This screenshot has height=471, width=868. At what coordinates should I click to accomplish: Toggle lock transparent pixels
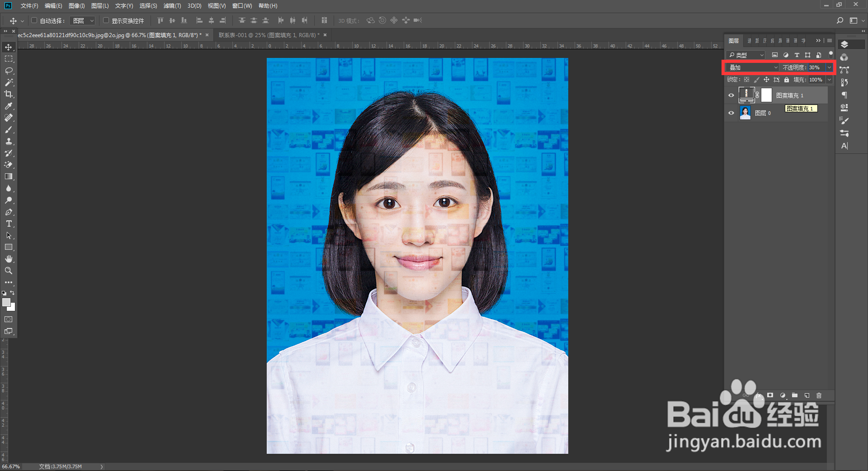pos(746,80)
